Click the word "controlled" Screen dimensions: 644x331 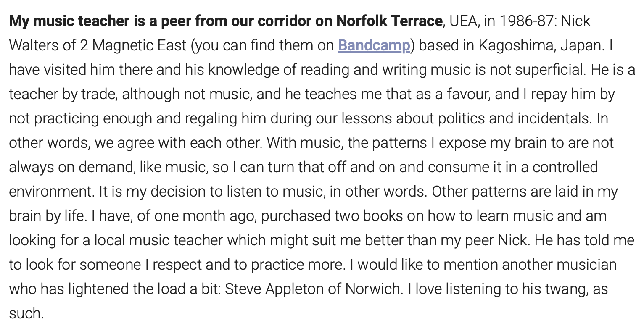click(565, 167)
